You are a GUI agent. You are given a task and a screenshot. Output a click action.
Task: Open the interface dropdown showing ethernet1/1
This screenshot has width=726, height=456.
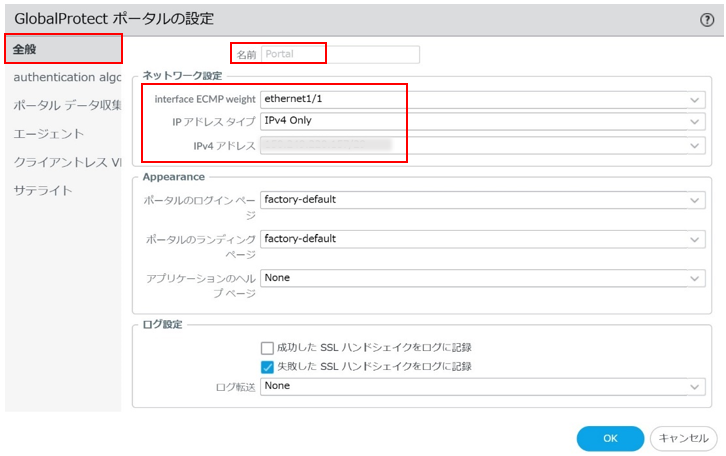[x=482, y=99]
